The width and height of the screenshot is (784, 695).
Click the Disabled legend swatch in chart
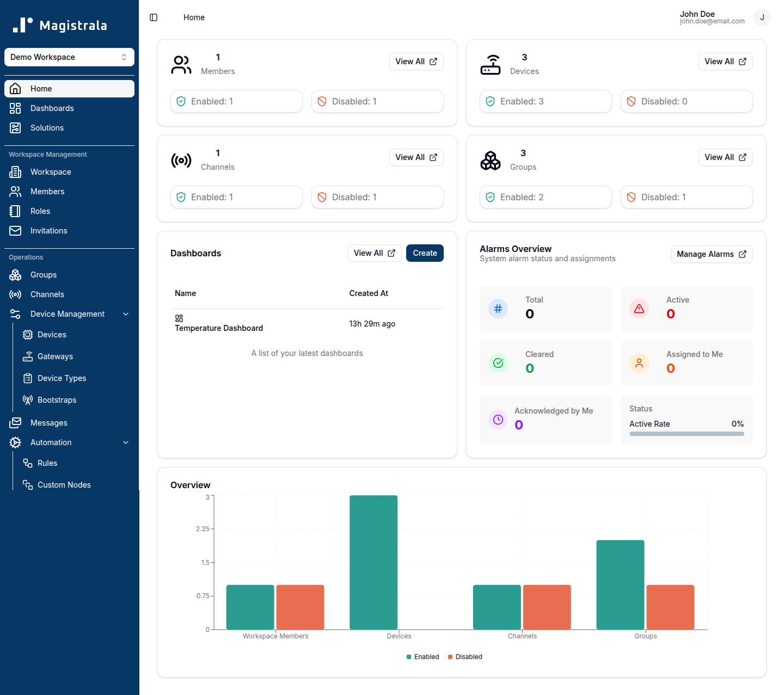(x=450, y=657)
